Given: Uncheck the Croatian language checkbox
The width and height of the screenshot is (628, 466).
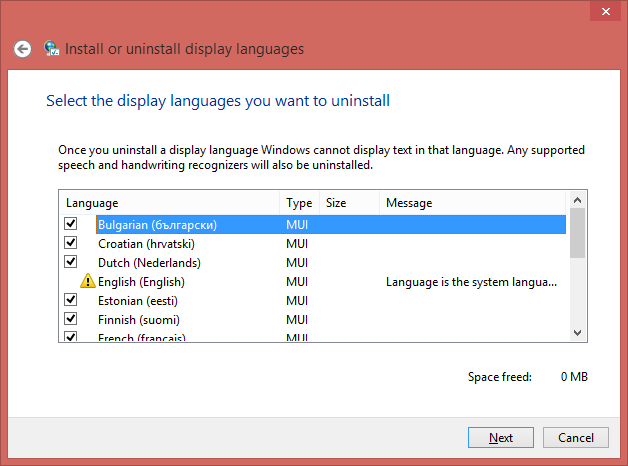Looking at the screenshot, I should point(71,243).
